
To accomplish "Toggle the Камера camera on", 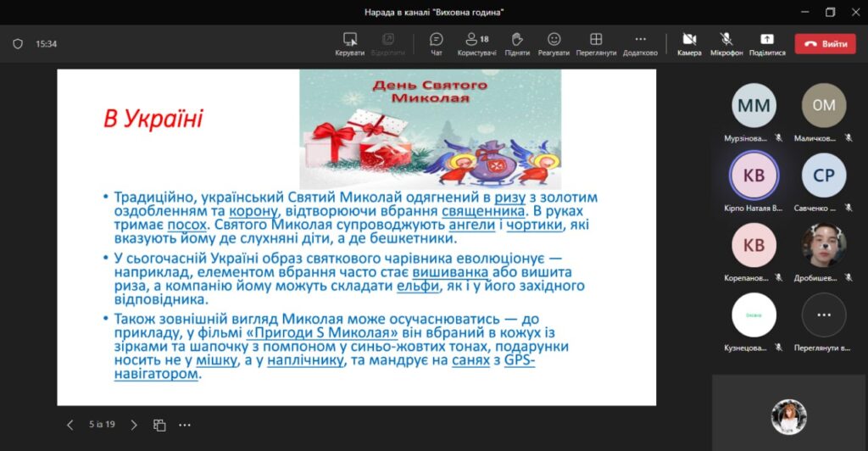I will point(689,43).
